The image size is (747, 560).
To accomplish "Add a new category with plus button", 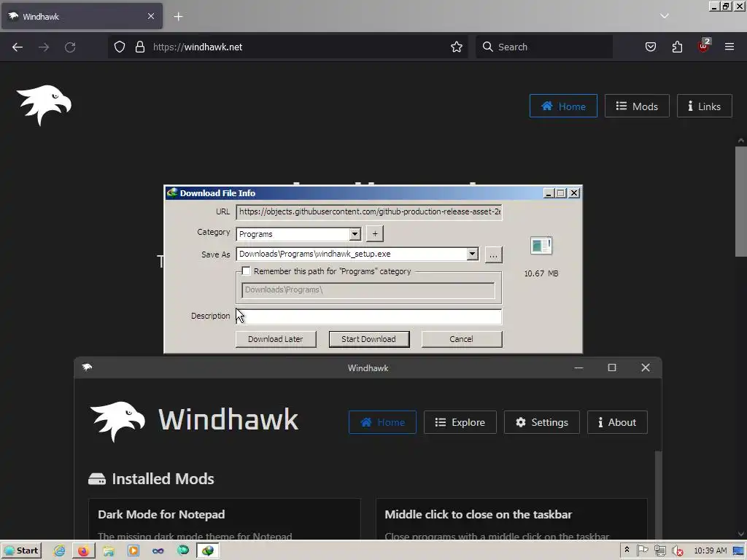I will 375,234.
